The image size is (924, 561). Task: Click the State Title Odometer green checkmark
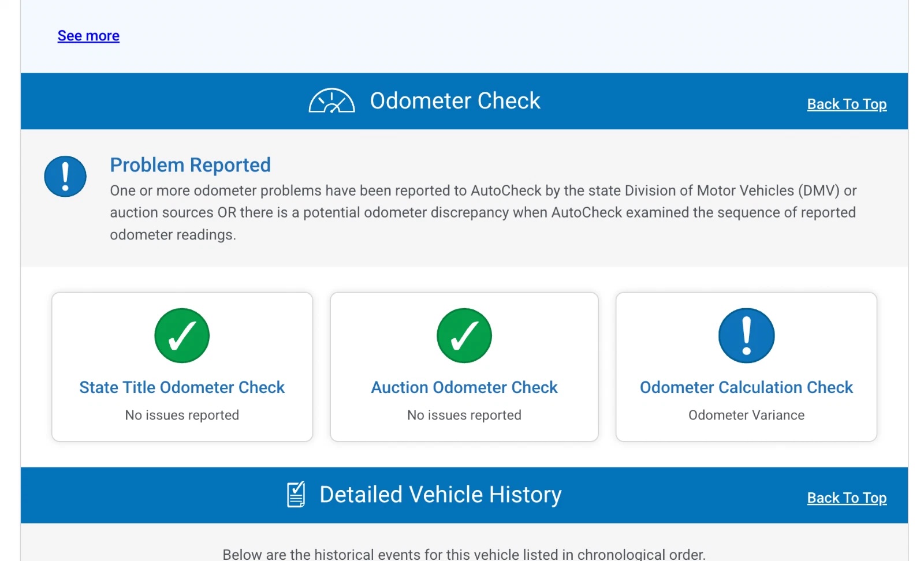click(182, 335)
